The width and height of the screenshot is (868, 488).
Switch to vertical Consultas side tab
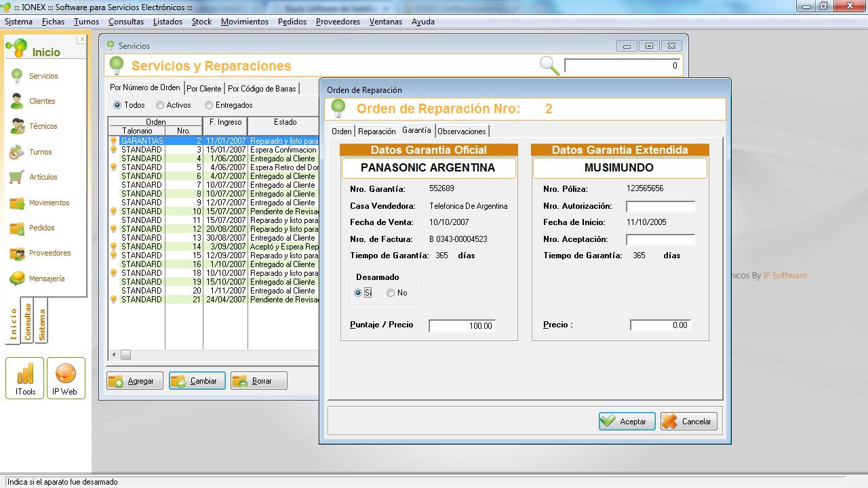point(28,321)
